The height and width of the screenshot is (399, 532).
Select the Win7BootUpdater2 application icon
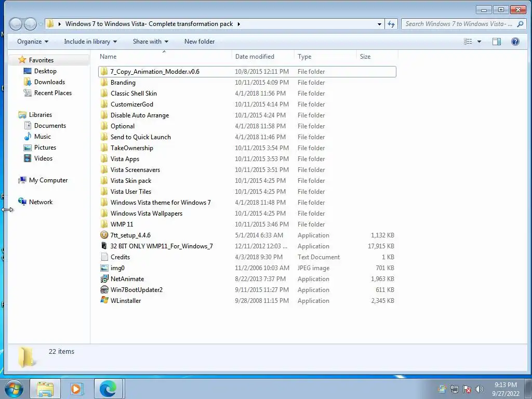(x=104, y=289)
